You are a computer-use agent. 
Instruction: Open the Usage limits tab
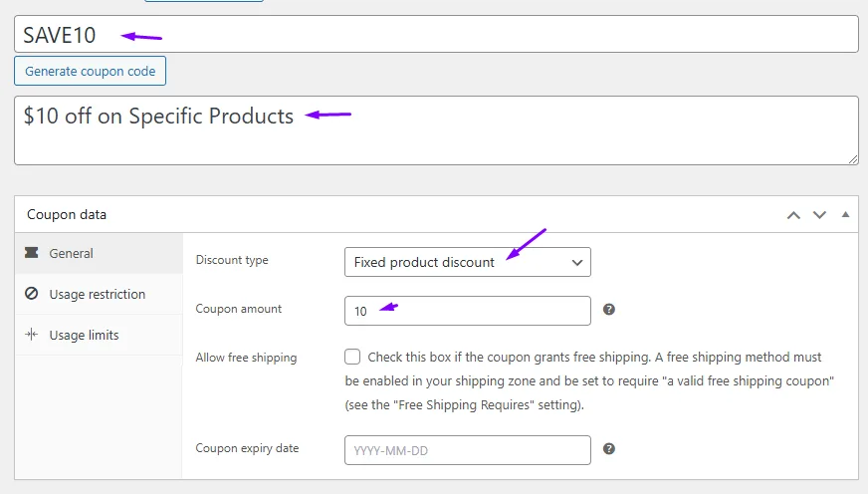pyautogui.click(x=99, y=335)
